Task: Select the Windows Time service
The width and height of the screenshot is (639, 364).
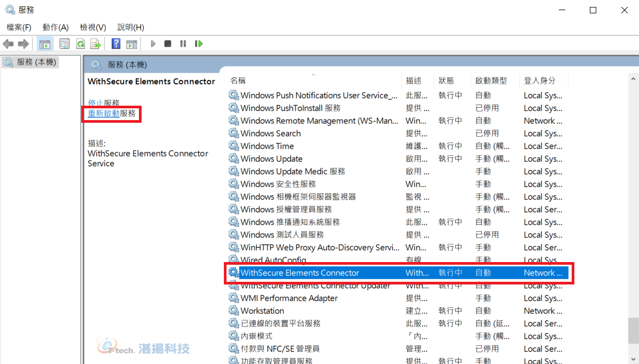Action: pos(398,146)
